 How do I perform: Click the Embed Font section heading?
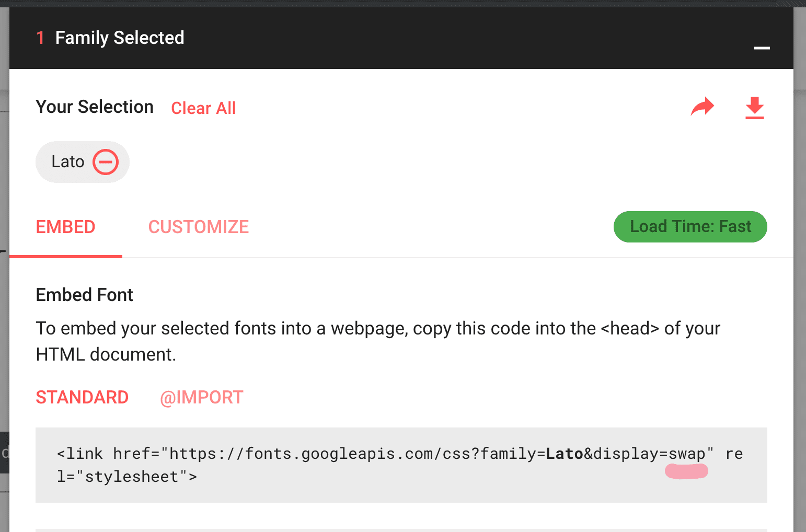(84, 295)
